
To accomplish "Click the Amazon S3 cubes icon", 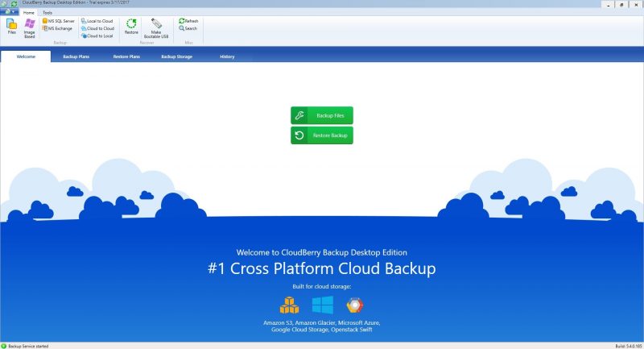I will pyautogui.click(x=290, y=305).
